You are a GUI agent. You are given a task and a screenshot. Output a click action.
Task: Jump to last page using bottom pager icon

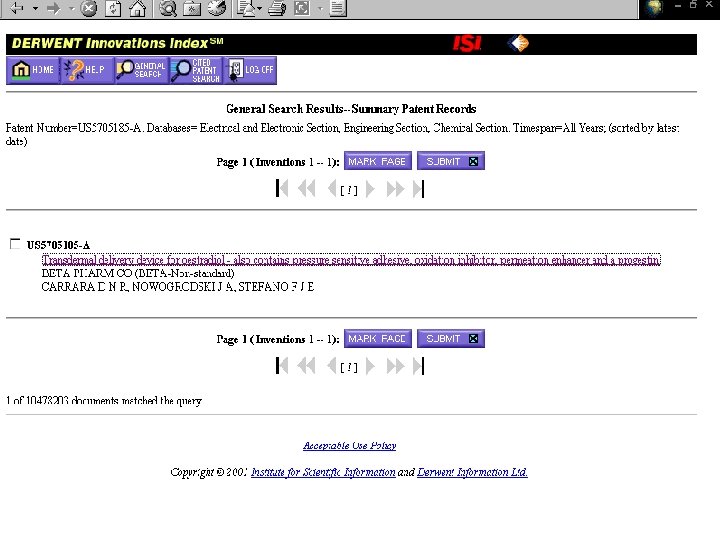point(418,366)
